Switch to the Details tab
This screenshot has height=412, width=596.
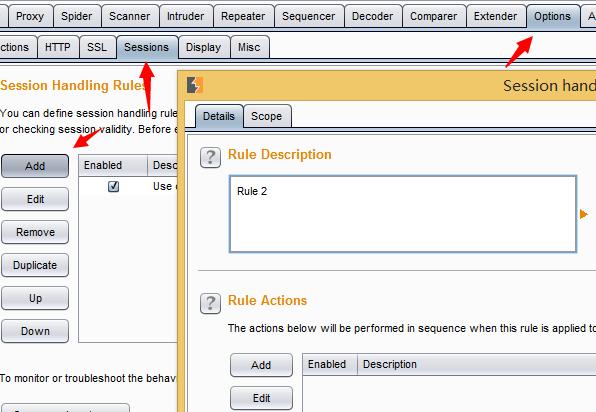219,116
